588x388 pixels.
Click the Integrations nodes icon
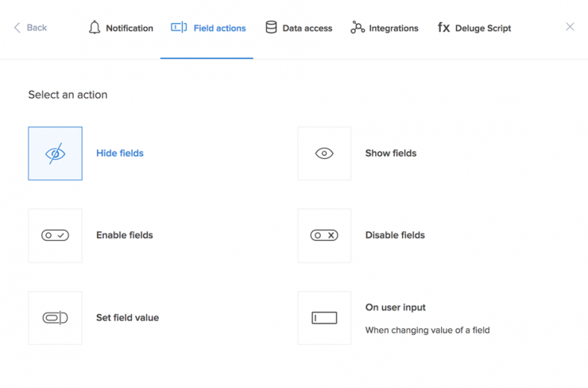[358, 27]
